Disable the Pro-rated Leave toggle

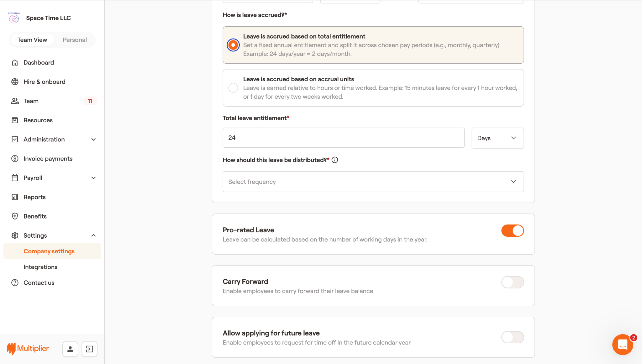pyautogui.click(x=512, y=231)
